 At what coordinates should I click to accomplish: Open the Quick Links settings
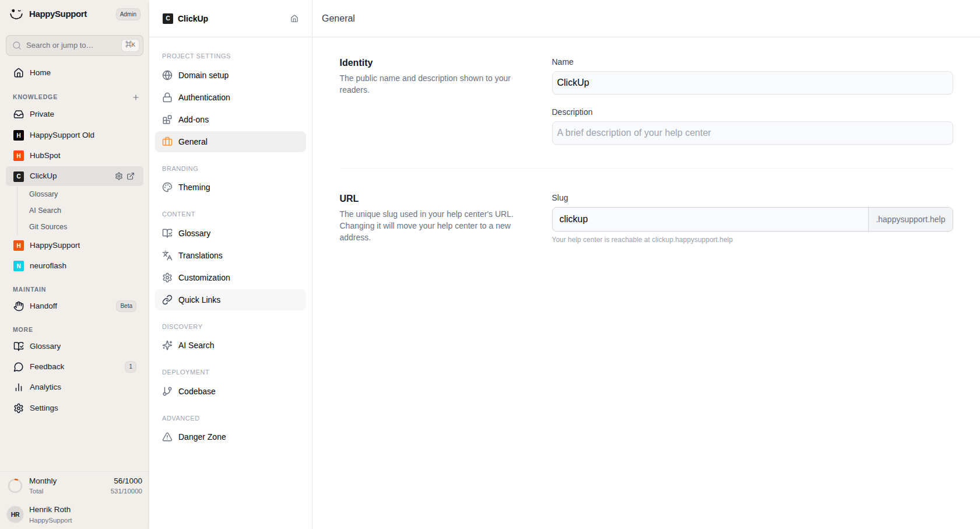click(230, 300)
